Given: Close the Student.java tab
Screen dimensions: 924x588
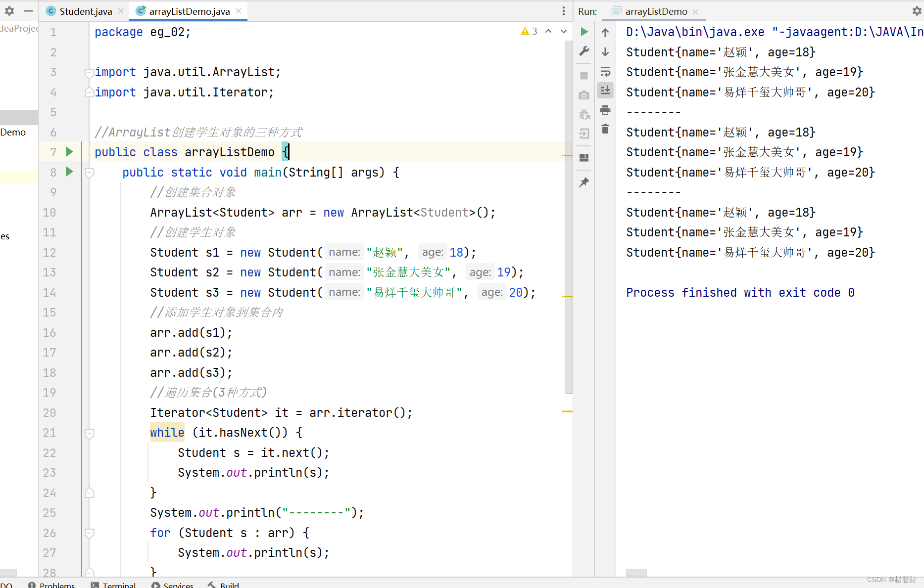Looking at the screenshot, I should point(121,11).
